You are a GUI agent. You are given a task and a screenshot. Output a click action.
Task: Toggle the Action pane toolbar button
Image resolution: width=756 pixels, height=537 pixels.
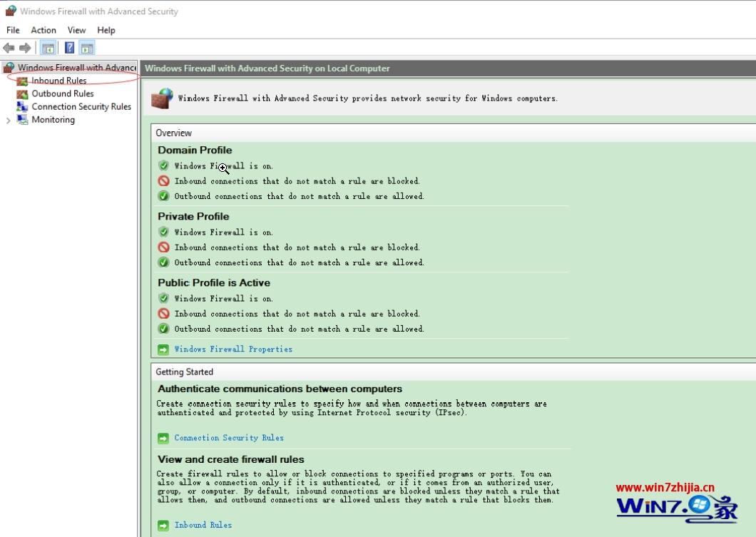(87, 48)
